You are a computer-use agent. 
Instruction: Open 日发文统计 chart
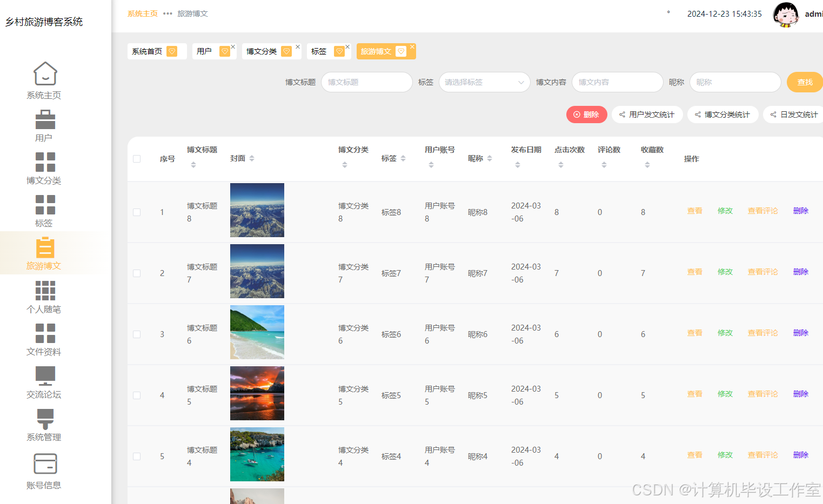click(x=794, y=115)
